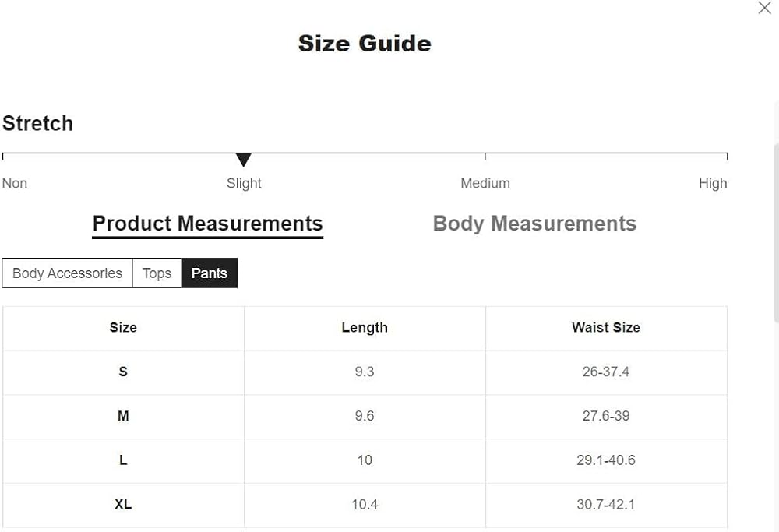Click the 26-37.4 waist size cell
Screen dimensions: 779x532
(x=605, y=372)
